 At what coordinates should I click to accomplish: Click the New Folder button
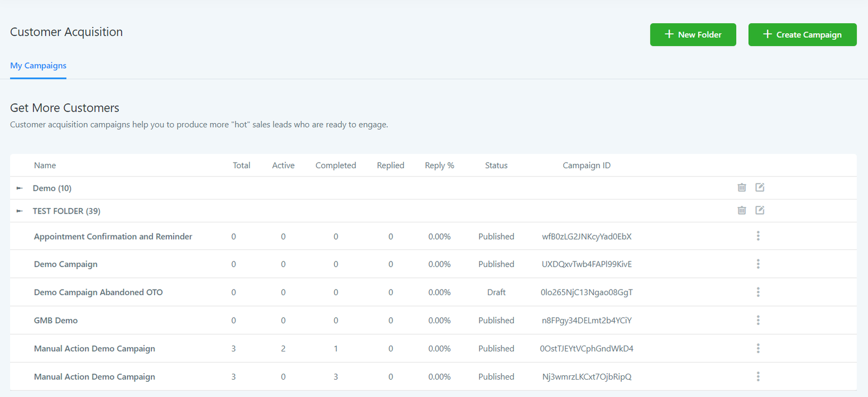tap(693, 35)
